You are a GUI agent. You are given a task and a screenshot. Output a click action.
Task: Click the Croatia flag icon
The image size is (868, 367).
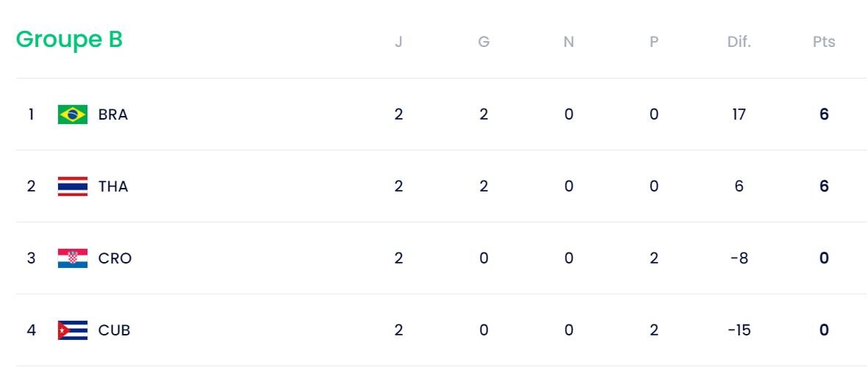[73, 258]
